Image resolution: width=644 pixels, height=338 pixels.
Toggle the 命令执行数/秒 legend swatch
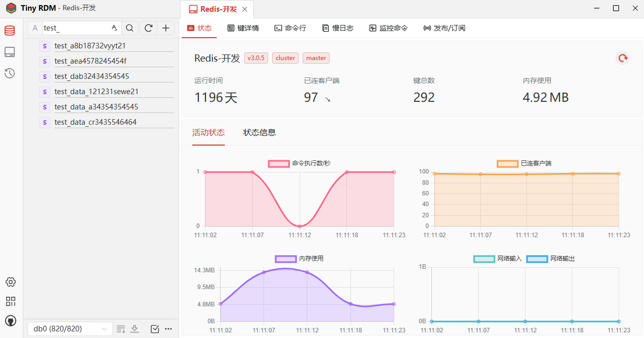[279, 163]
